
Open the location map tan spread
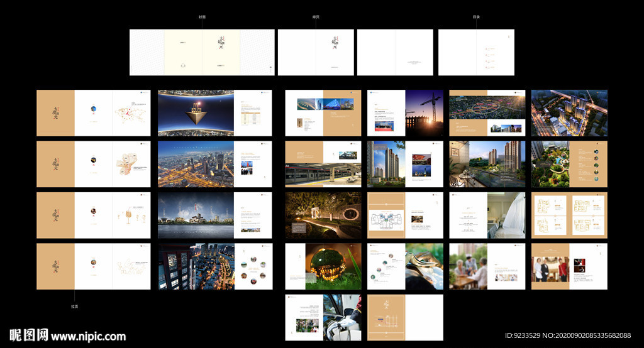(x=405, y=317)
